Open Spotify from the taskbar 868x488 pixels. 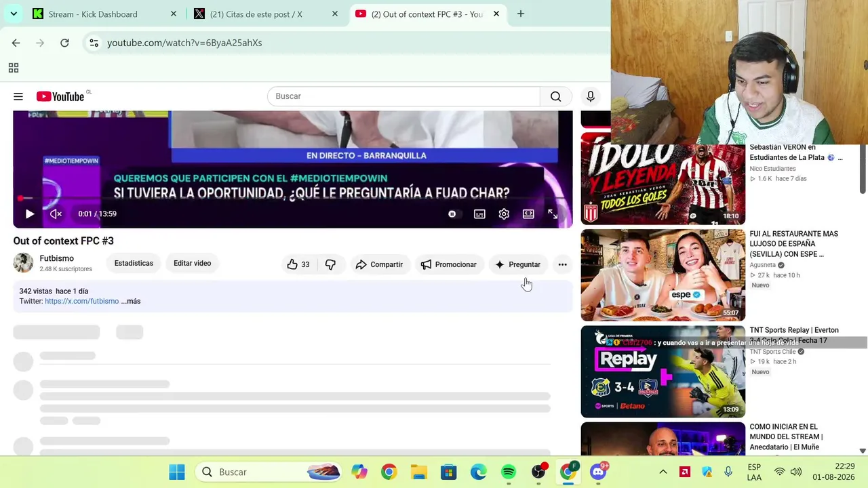click(x=509, y=472)
